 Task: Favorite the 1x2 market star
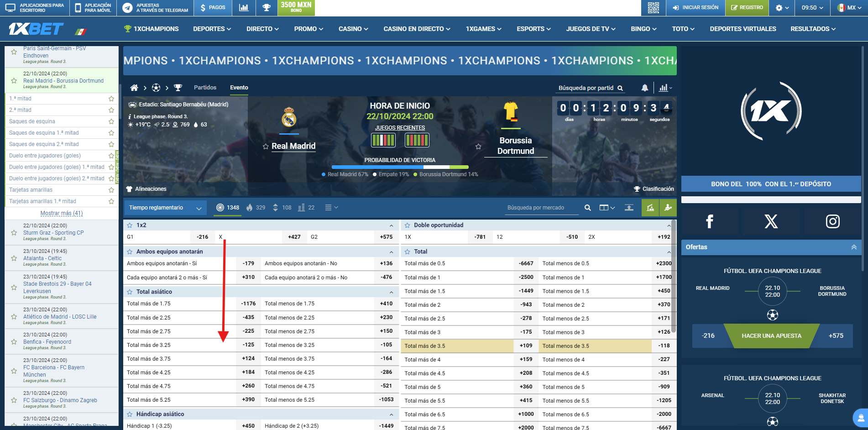click(x=130, y=225)
